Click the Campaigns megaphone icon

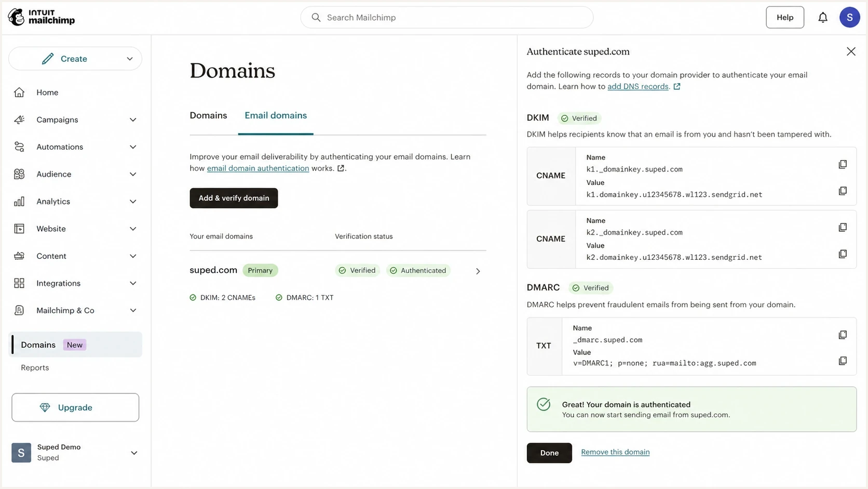click(x=19, y=120)
